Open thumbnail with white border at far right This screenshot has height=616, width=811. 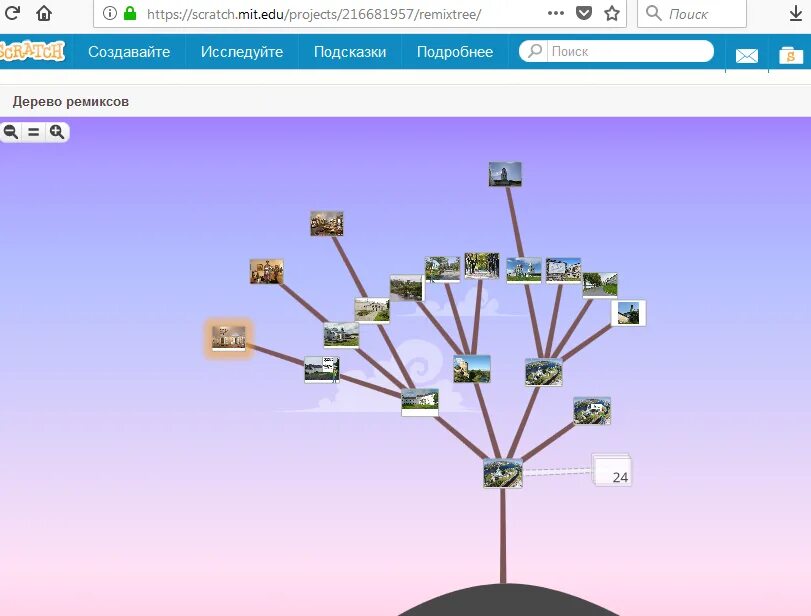pyautogui.click(x=628, y=313)
